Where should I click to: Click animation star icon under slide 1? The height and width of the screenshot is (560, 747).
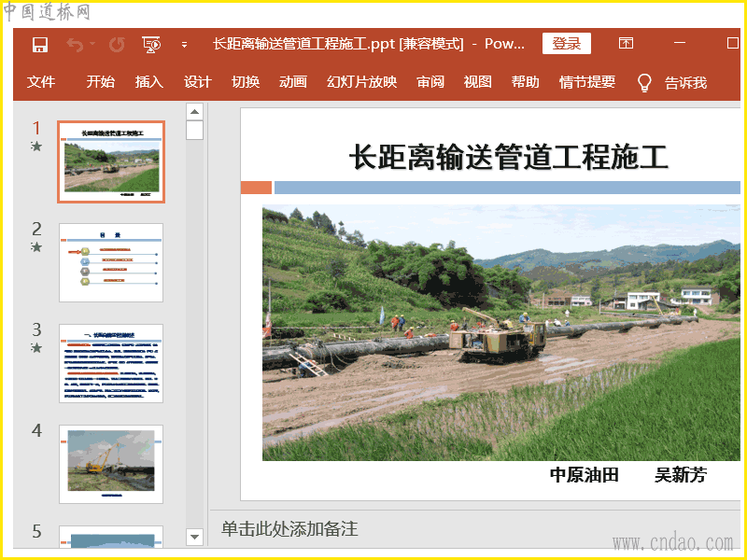click(36, 147)
